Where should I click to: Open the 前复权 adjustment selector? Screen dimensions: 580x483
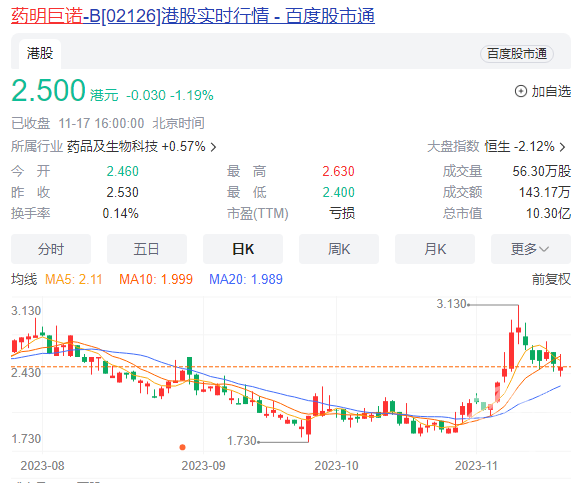[x=551, y=279]
